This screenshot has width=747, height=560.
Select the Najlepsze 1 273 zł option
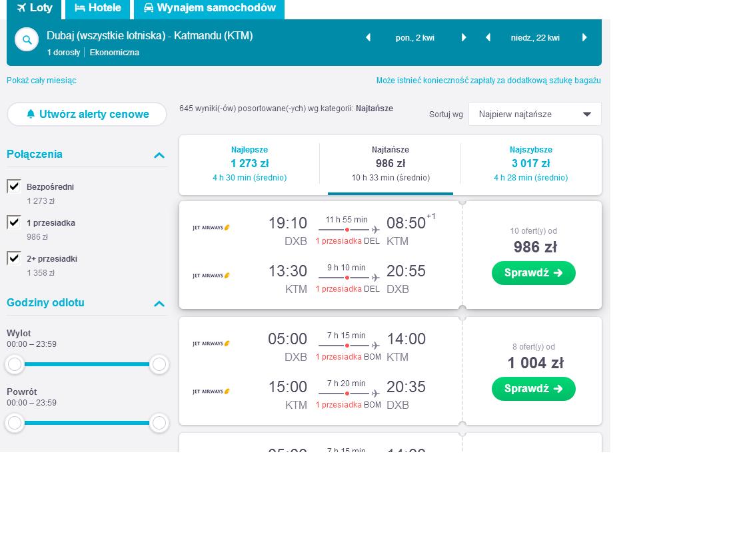click(250, 164)
